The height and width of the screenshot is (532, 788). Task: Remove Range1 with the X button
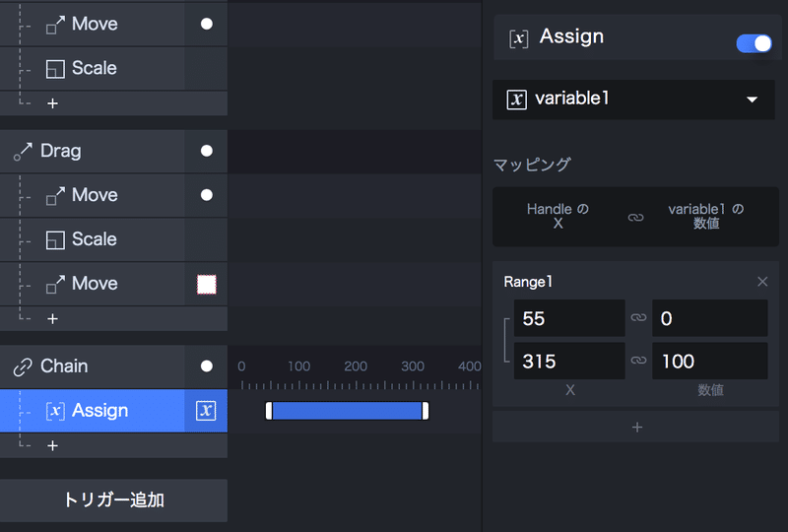point(761,282)
